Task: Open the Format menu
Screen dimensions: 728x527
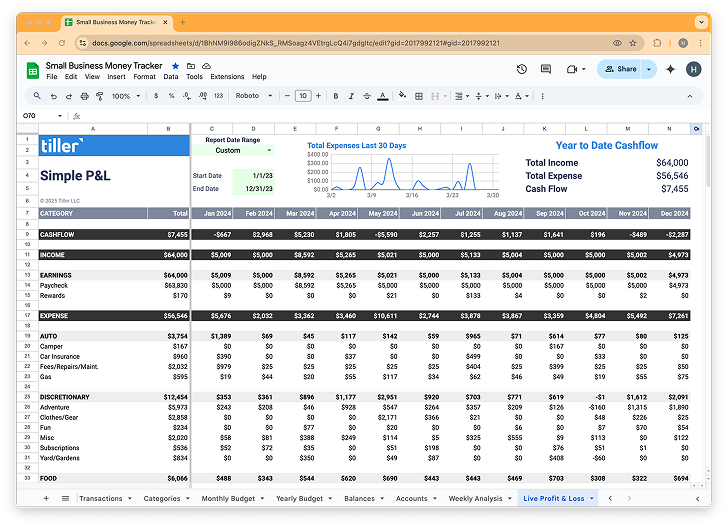Action: tap(144, 77)
